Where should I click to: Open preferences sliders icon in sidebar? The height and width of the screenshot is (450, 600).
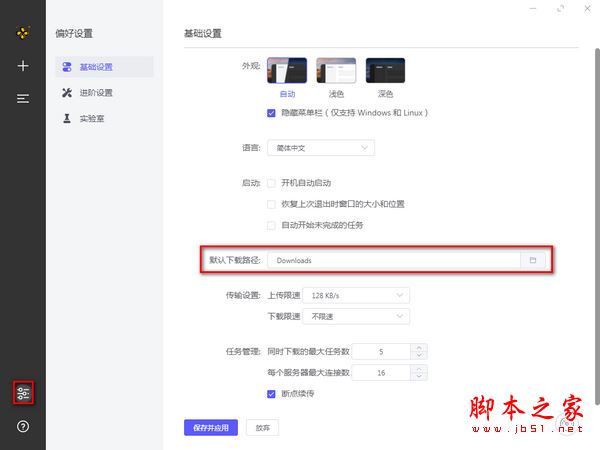tap(23, 393)
